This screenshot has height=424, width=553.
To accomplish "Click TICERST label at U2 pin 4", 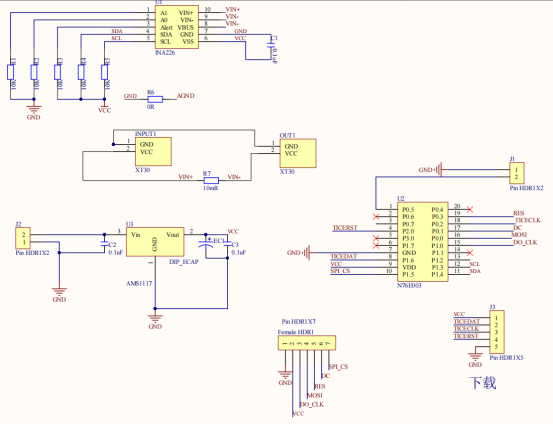I will (345, 228).
